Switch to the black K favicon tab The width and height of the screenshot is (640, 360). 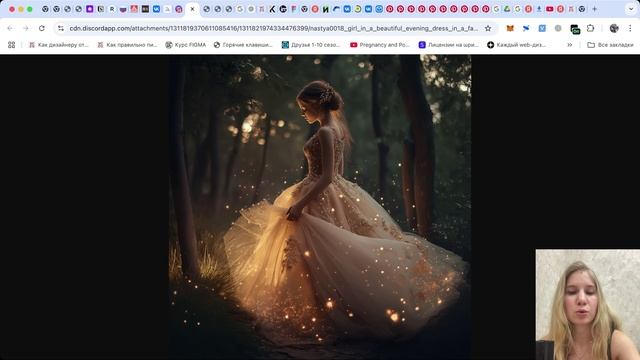point(272,9)
